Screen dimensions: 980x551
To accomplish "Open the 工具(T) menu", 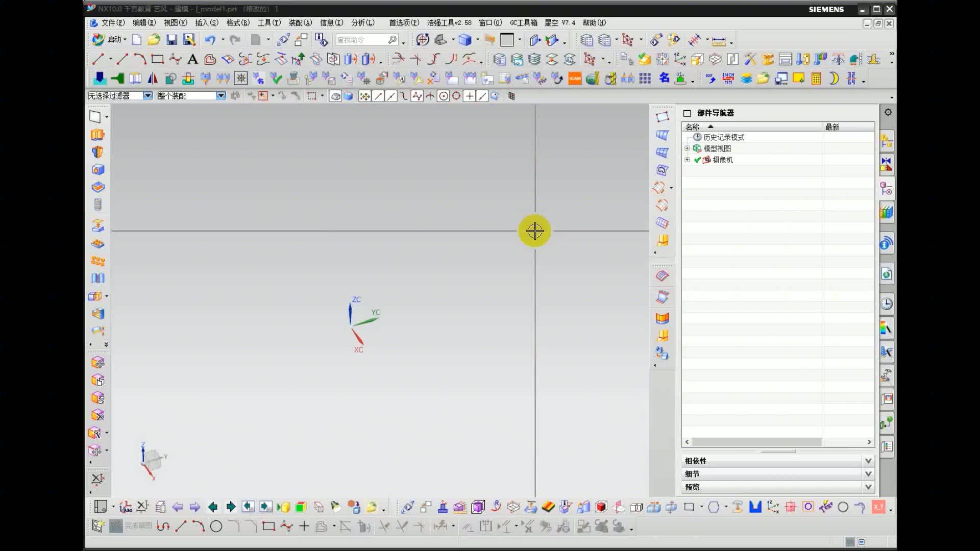I will tap(269, 23).
